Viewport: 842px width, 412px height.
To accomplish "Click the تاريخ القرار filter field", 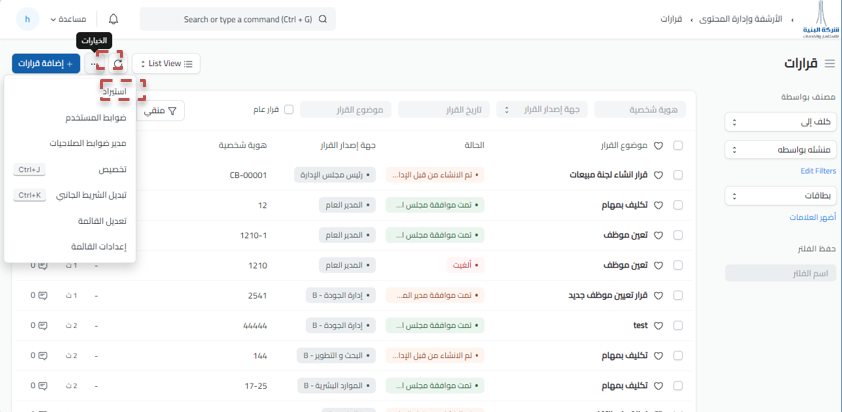I will [x=444, y=110].
